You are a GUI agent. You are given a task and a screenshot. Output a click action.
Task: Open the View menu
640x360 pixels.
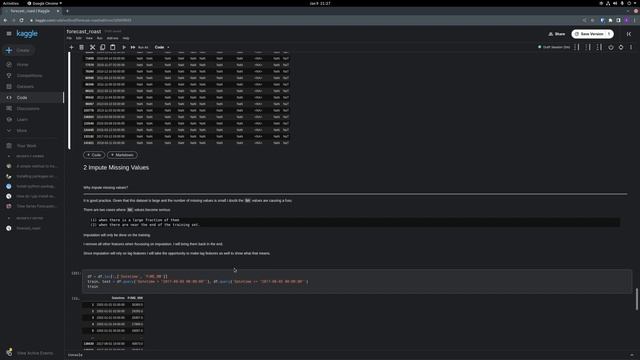(x=89, y=38)
